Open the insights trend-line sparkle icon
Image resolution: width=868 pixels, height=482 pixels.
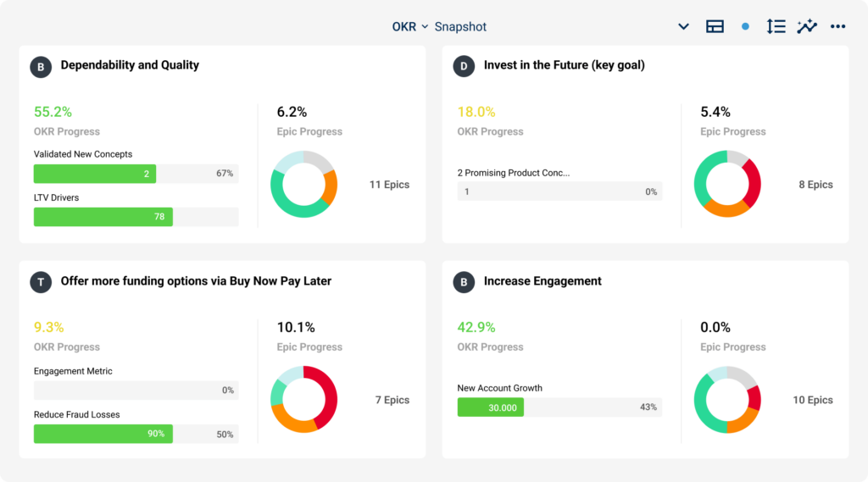[807, 26]
